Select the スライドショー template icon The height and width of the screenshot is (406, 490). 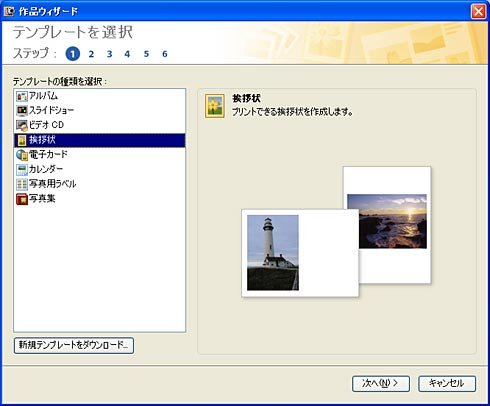click(x=22, y=111)
